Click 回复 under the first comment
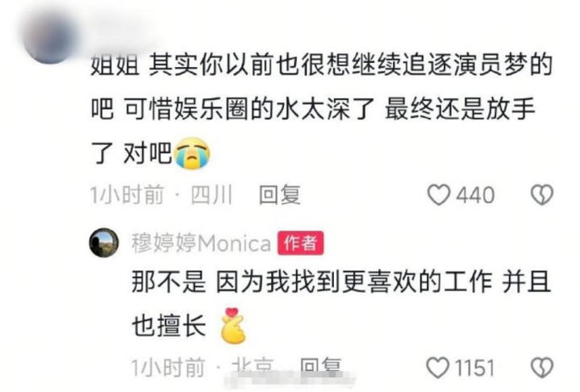Screen dimensions: 580x392 [280, 195]
